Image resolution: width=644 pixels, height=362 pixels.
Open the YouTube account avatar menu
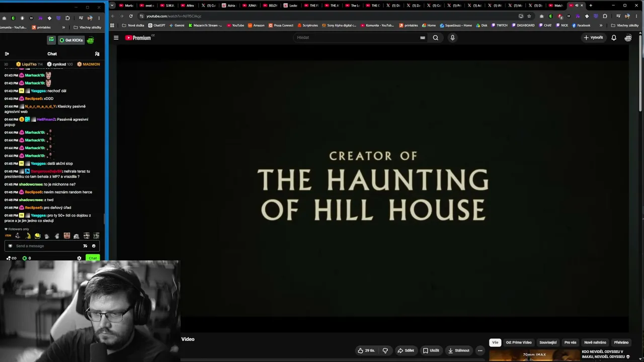[x=628, y=38]
